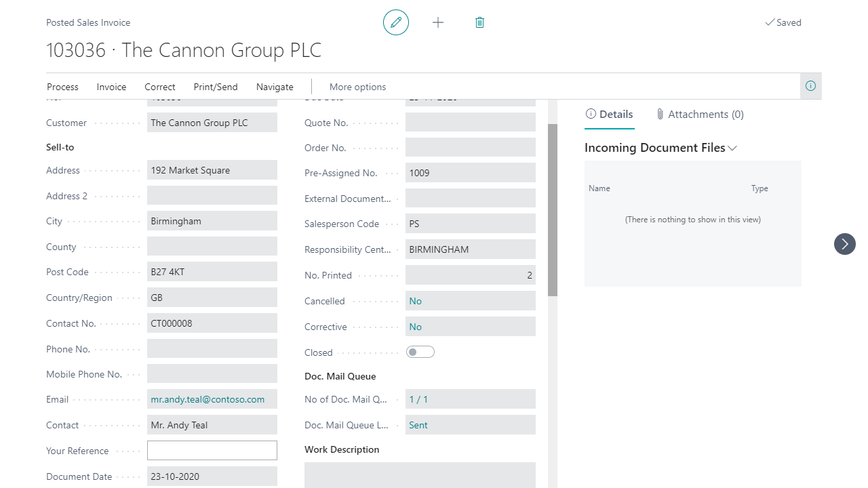Switch to the Attachments (0) tab
The height and width of the screenshot is (488, 868).
(700, 115)
